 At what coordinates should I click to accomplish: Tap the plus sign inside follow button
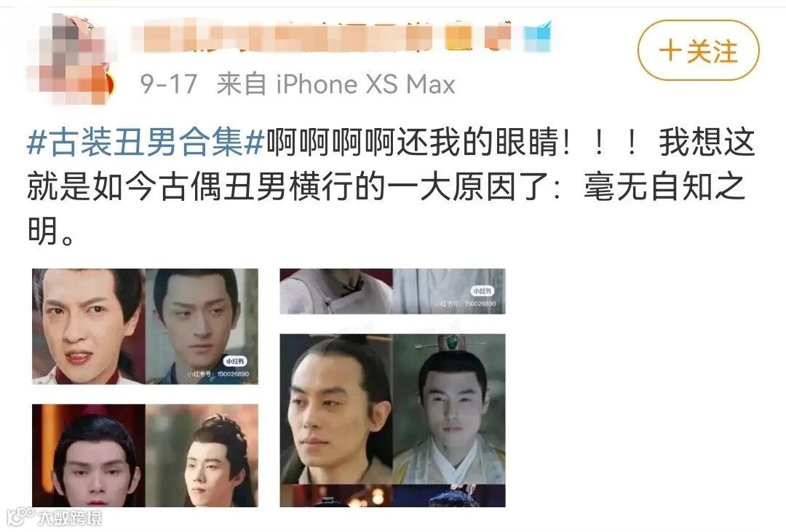pyautogui.click(x=670, y=51)
